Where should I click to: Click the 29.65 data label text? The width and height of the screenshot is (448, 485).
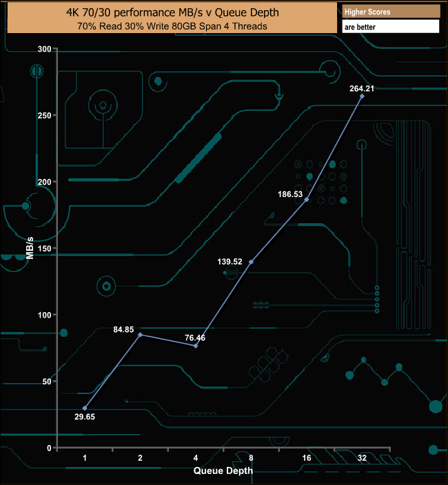pyautogui.click(x=86, y=417)
